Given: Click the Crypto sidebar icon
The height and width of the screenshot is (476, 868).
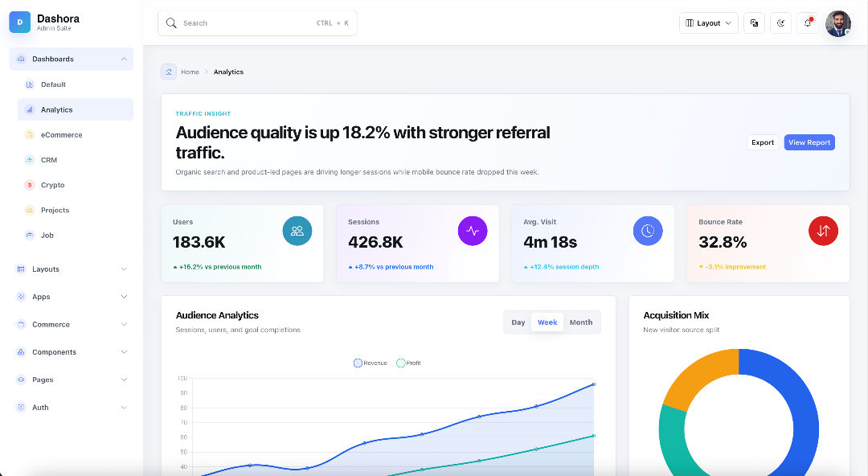Looking at the screenshot, I should tap(30, 185).
